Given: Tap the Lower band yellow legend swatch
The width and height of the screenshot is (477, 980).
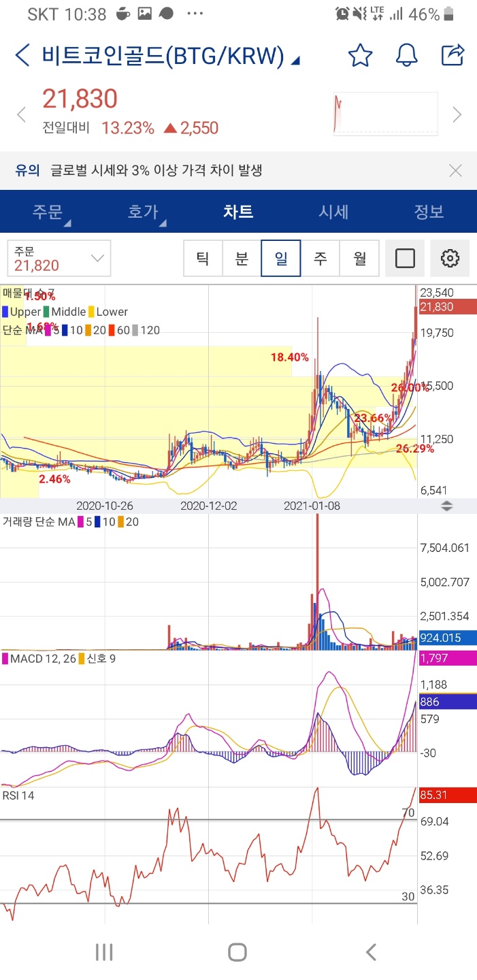Looking at the screenshot, I should point(91,312).
